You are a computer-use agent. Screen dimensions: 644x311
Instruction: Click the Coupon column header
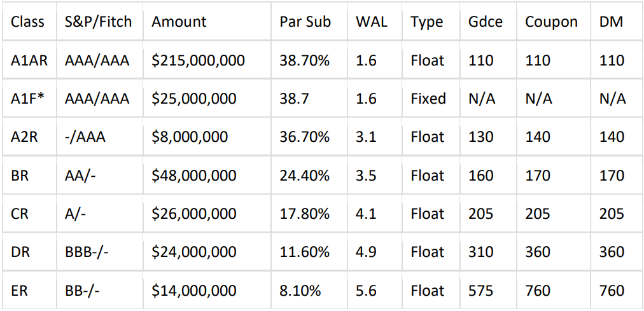click(x=551, y=22)
